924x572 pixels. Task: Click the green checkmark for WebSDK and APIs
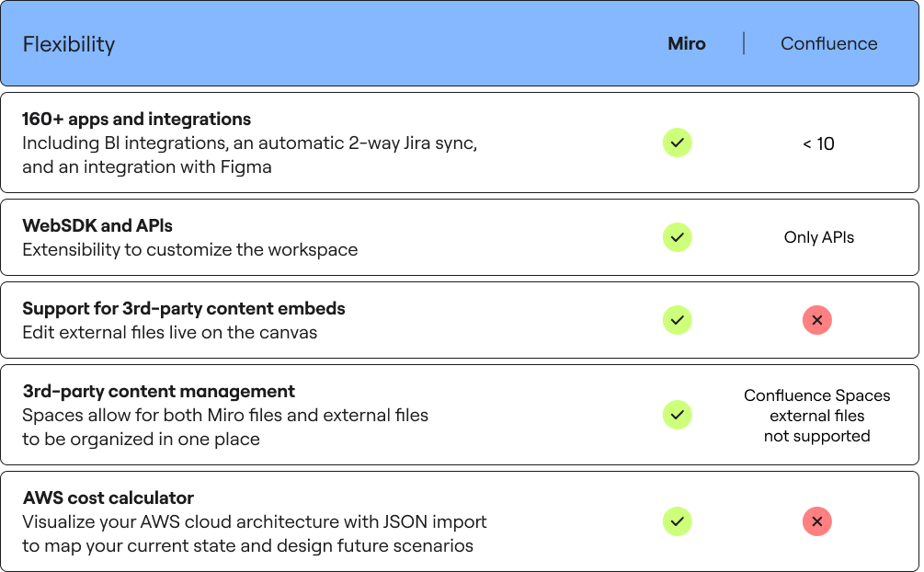tap(678, 237)
